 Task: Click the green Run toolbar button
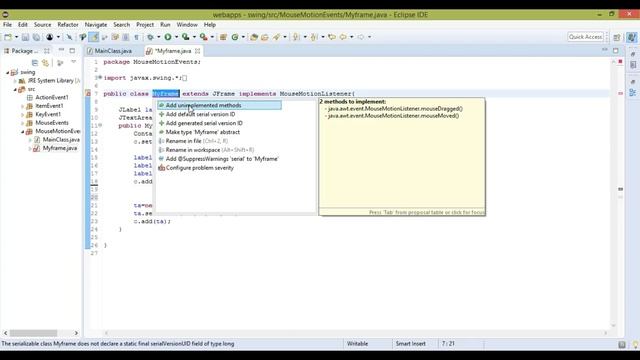[168, 37]
